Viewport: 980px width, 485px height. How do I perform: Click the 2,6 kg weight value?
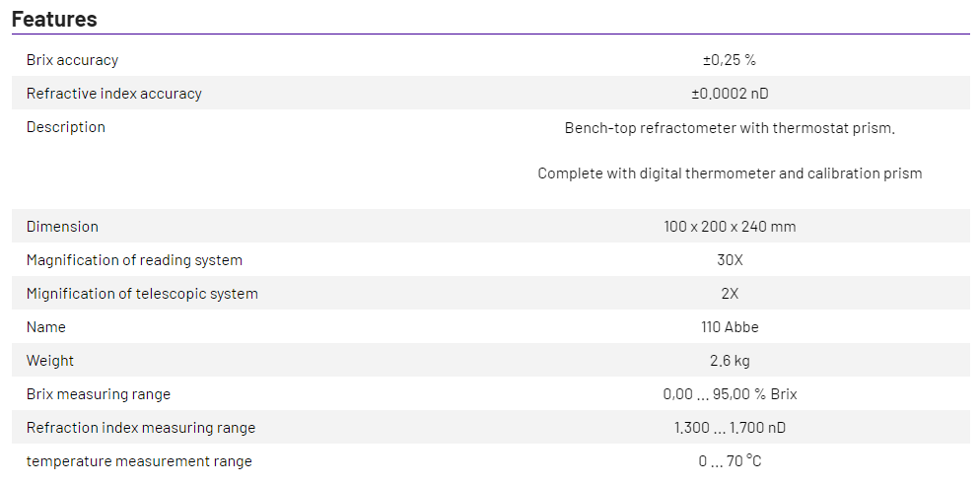730,361
